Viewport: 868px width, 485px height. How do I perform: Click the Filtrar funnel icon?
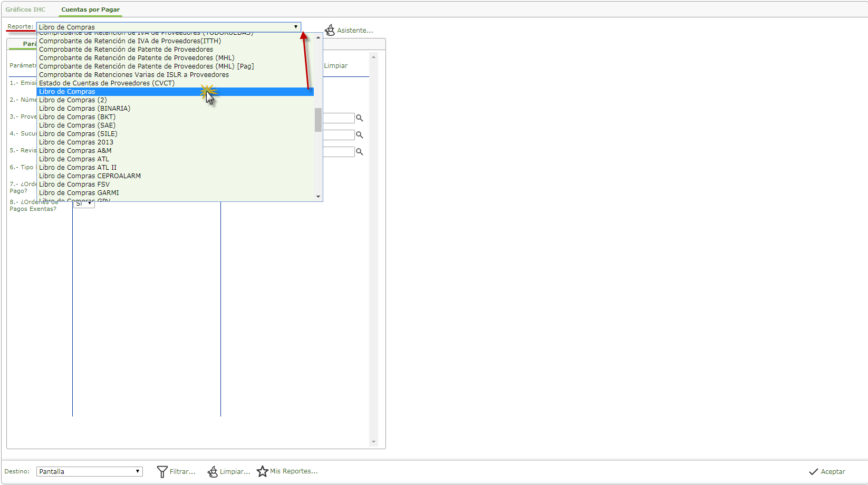pyautogui.click(x=162, y=472)
